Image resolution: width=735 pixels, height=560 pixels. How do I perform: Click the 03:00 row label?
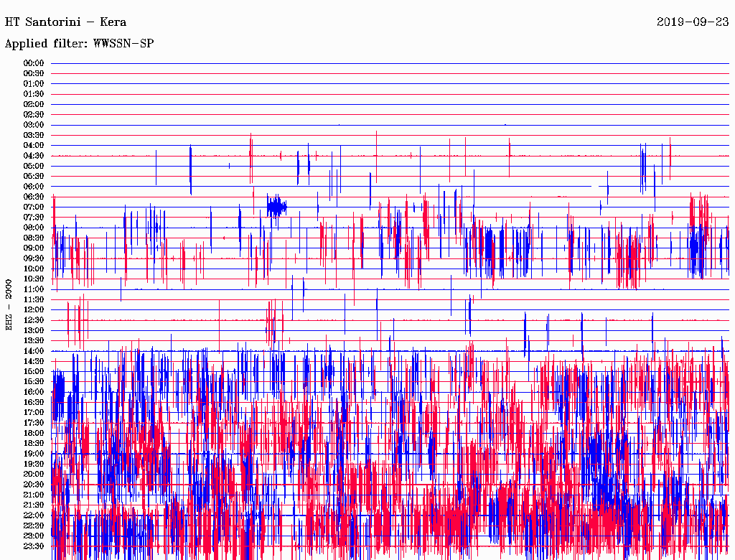click(34, 125)
